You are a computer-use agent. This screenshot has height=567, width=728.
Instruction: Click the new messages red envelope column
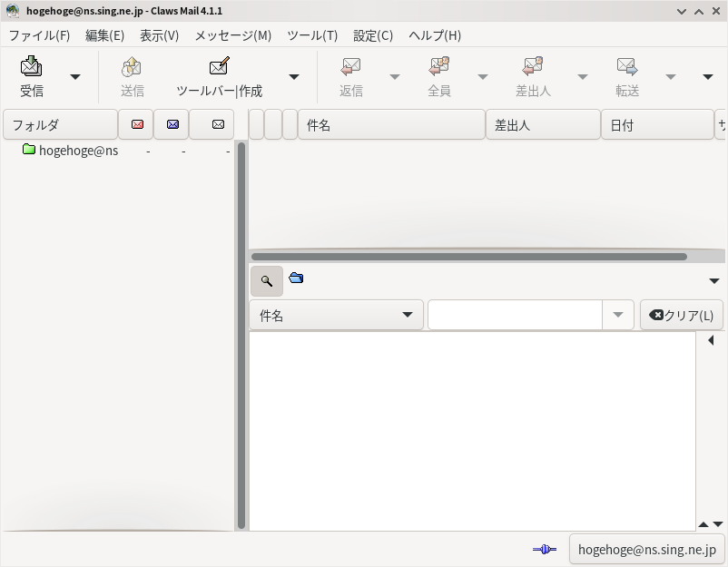click(x=136, y=124)
